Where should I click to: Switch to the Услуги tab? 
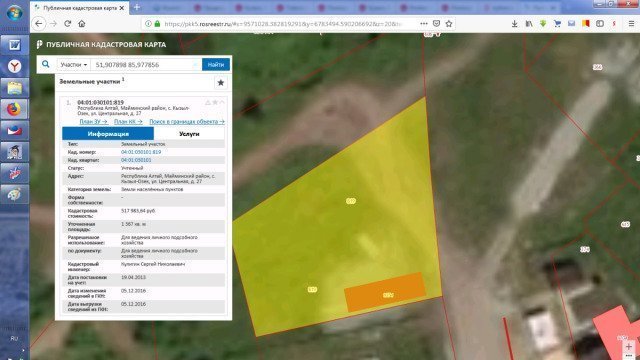click(x=189, y=134)
